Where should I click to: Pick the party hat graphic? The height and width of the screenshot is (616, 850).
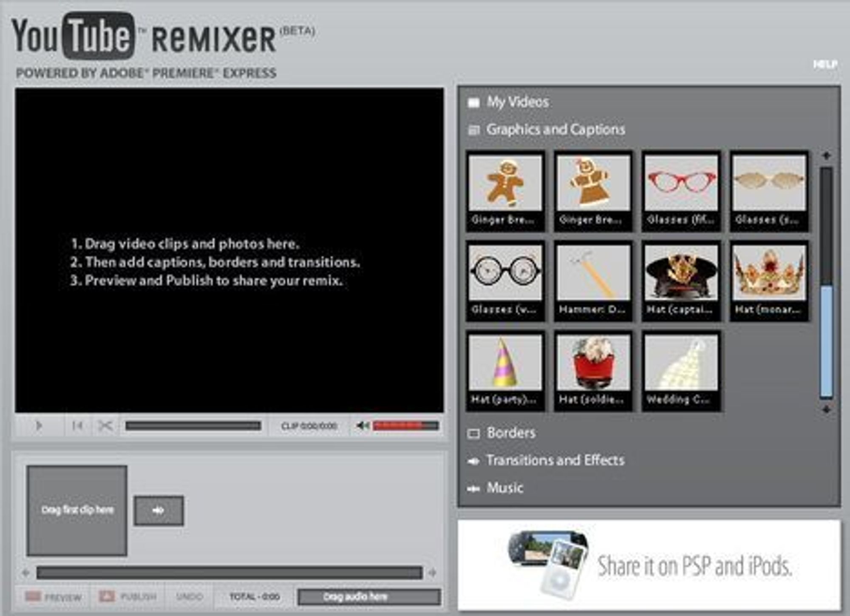tap(505, 371)
